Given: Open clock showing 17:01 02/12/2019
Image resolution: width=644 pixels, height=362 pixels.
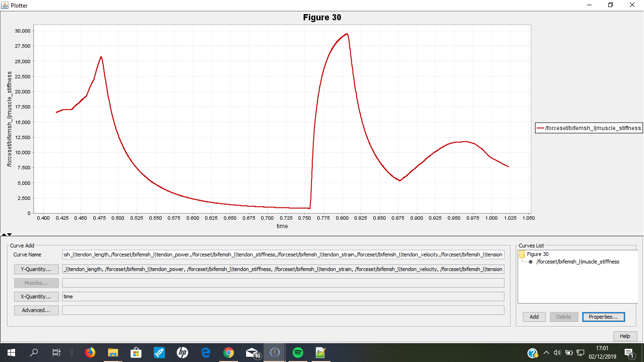Looking at the screenshot, I should (x=602, y=353).
